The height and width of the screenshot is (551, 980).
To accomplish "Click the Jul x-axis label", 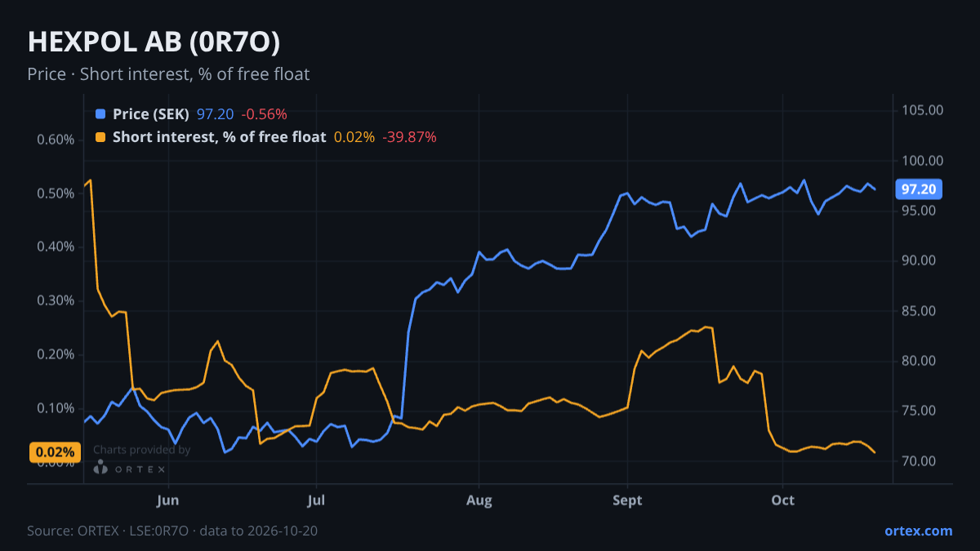I will click(x=316, y=500).
